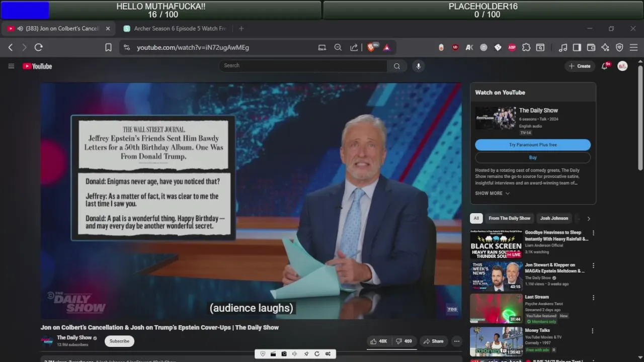Open site settings icon in address bar

(127, 47)
